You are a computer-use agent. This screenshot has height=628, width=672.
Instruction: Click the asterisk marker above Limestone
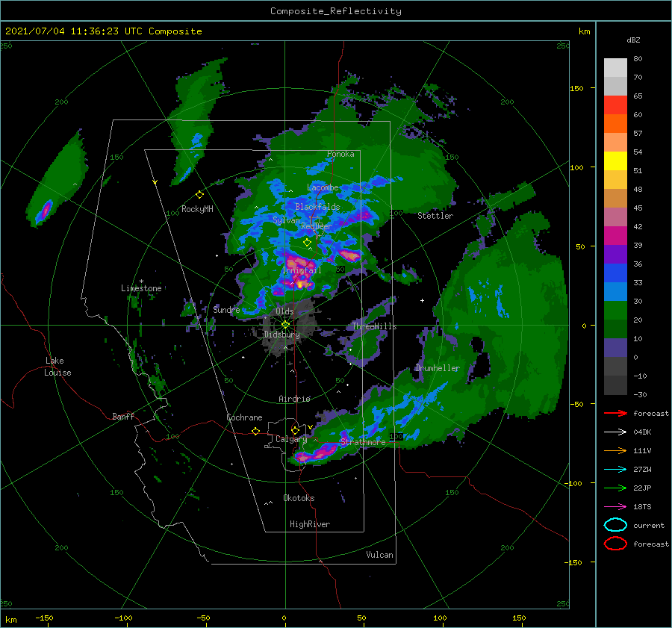(141, 282)
